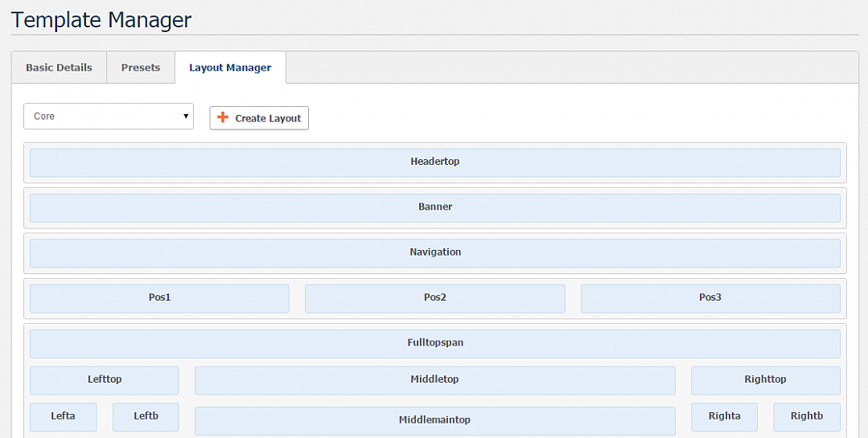Select the Layout Manager tab

(x=230, y=68)
